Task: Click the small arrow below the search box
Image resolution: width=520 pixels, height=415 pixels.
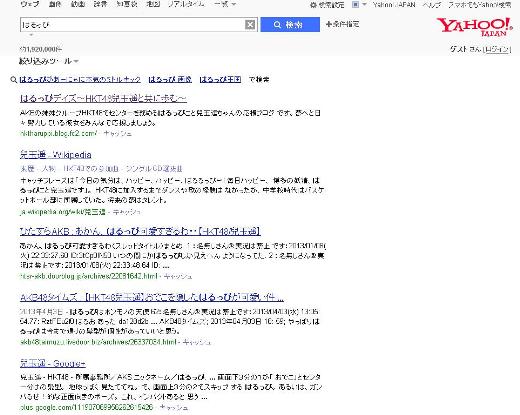Action: pyautogui.click(x=31, y=35)
